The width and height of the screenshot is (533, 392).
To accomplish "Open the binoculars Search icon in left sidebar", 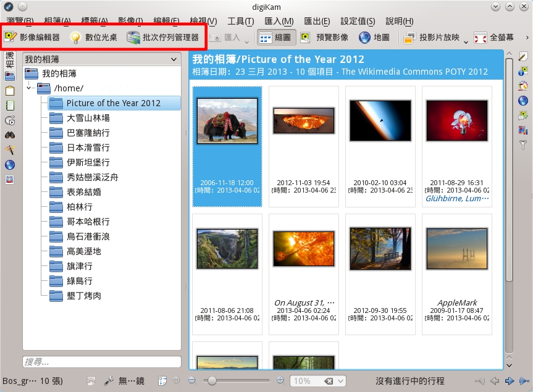I will tap(10, 135).
